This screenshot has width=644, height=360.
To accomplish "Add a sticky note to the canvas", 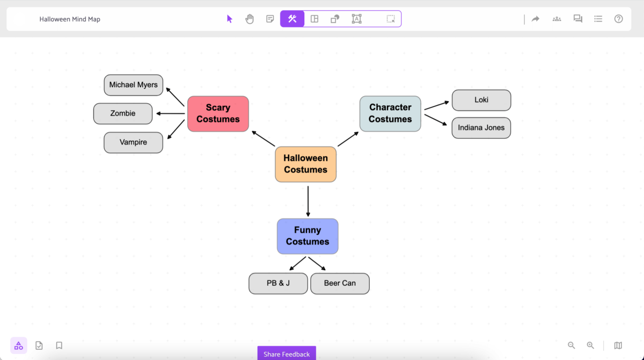I will coord(269,18).
